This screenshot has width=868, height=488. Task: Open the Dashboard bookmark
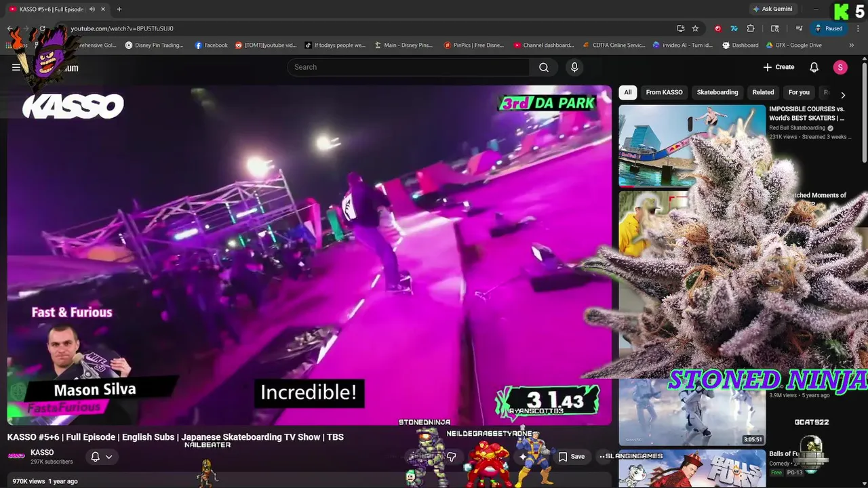[741, 45]
